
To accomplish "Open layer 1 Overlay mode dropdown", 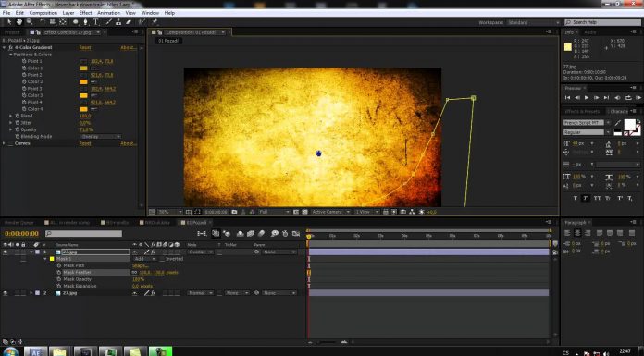I will 201,252.
